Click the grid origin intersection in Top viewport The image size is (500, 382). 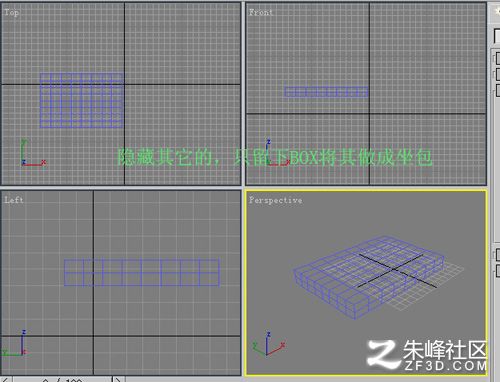pos(125,84)
